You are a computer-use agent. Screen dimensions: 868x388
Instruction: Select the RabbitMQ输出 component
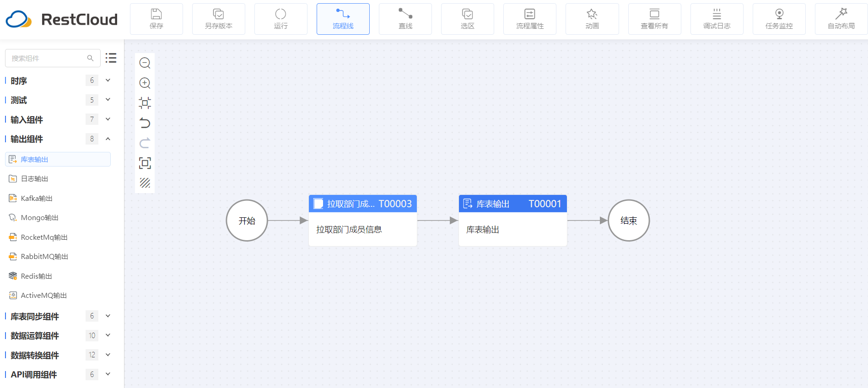coord(58,257)
